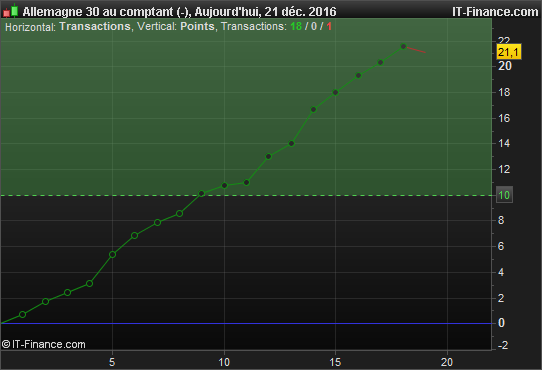Click the 'IT-Finance.com' label at top right
This screenshot has height=370, width=542.
tap(495, 12)
